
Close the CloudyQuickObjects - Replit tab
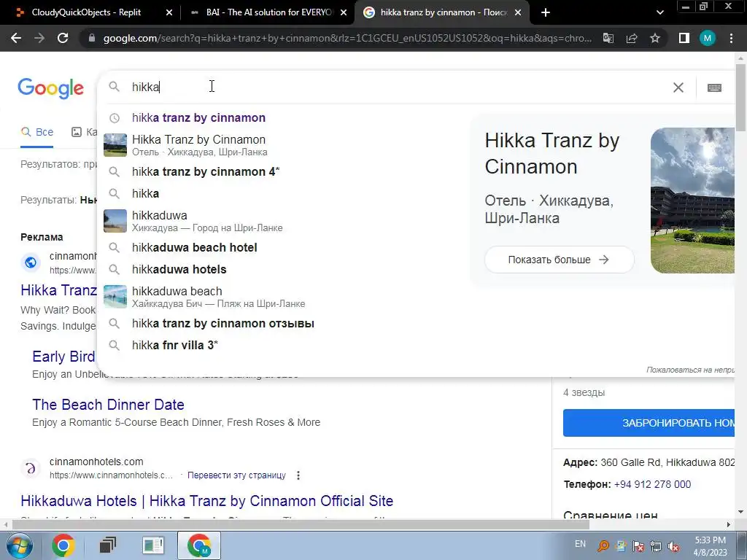(x=169, y=12)
